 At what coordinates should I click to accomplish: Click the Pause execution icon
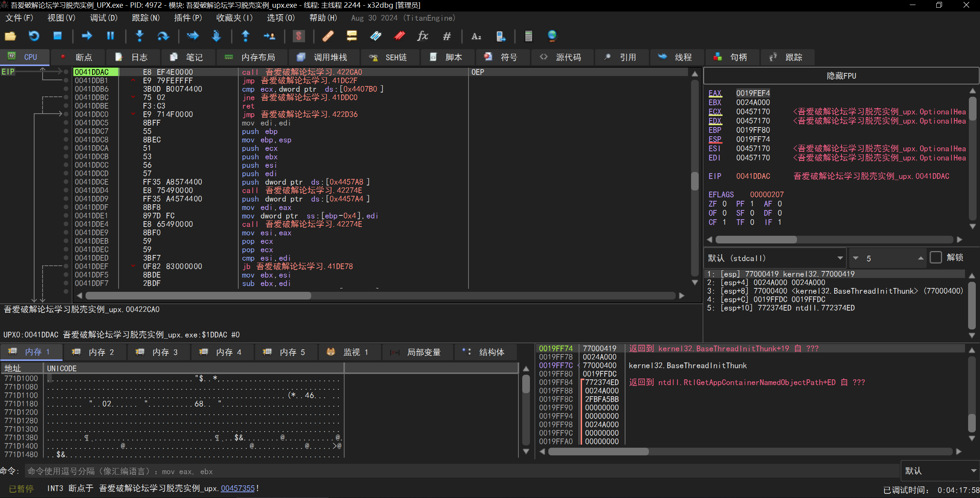111,36
